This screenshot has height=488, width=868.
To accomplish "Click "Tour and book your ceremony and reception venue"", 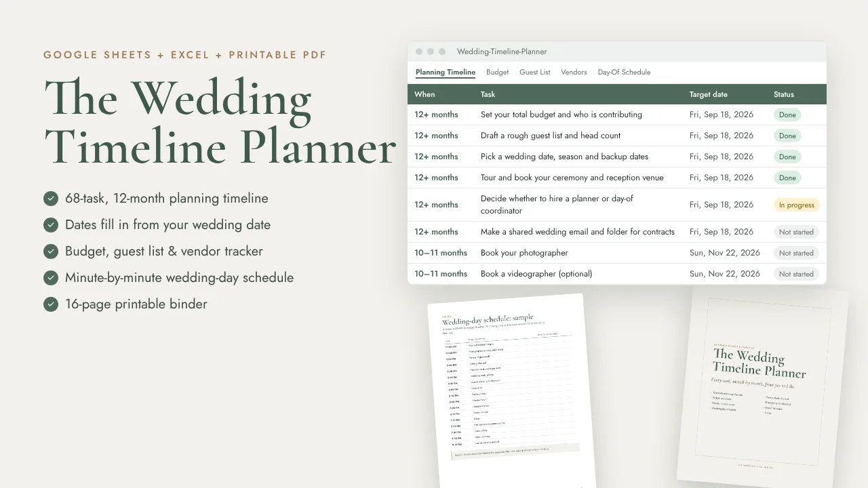I will pos(572,178).
